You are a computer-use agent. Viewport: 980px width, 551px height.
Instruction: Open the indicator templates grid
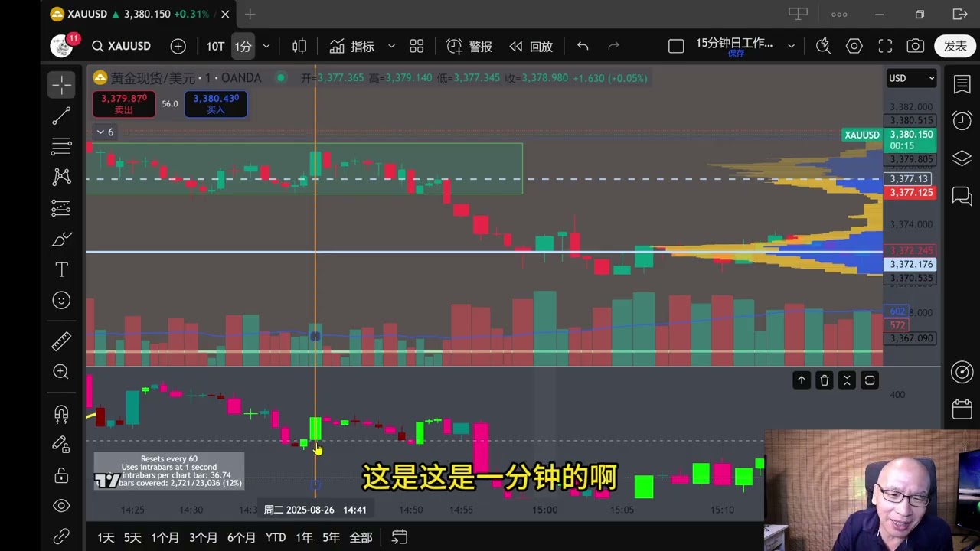coord(416,46)
